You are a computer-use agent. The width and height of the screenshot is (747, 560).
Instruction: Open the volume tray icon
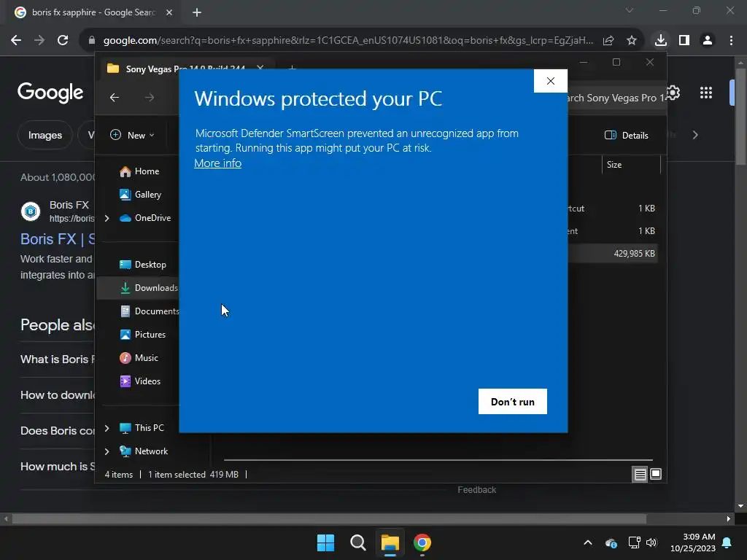pos(651,542)
